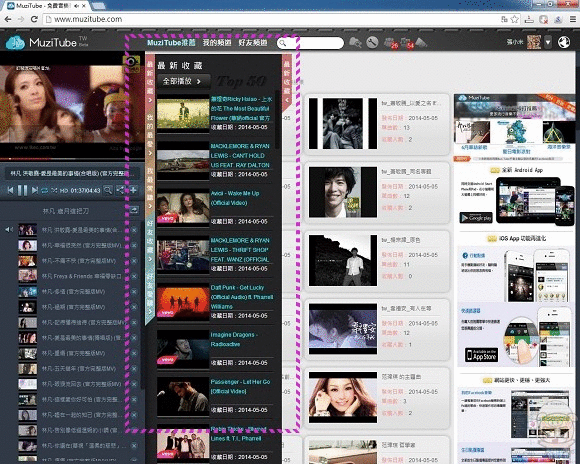The height and width of the screenshot is (464, 580).
Task: Click the browser back button
Action: [8, 19]
